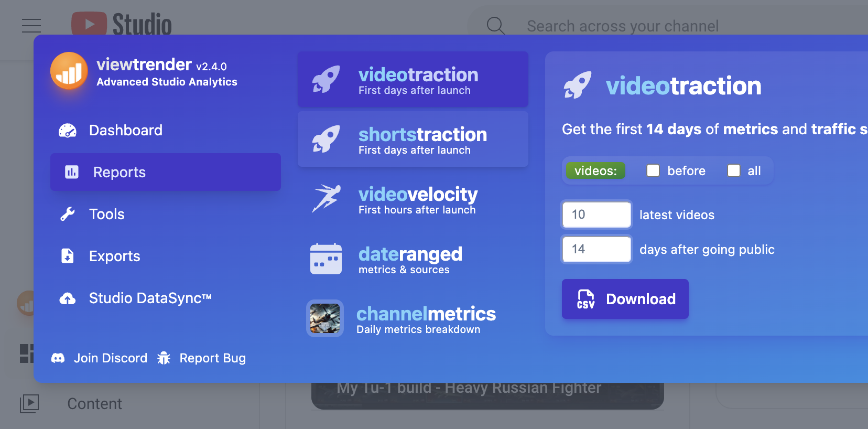
Task: Click the viewtrender orange logo icon
Action: 69,71
